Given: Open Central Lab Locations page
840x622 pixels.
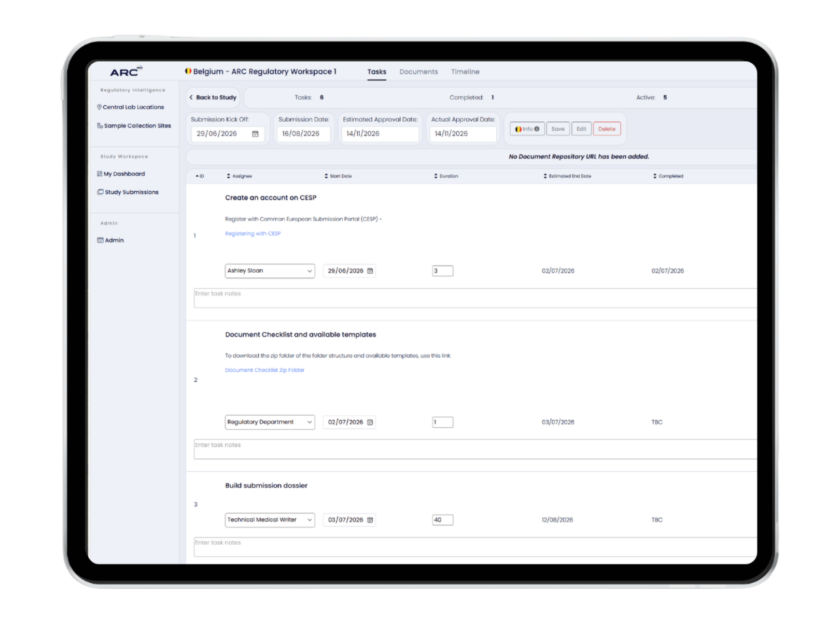Looking at the screenshot, I should coord(130,107).
